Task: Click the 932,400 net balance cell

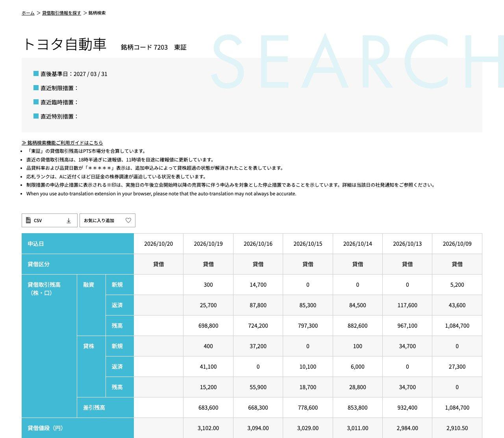Action: pyautogui.click(x=407, y=408)
